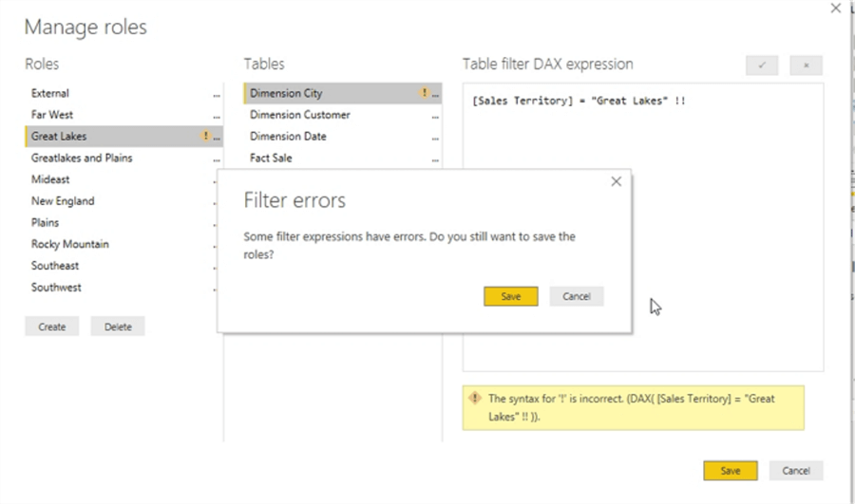855x504 pixels.
Task: Close the Filter errors dialog with X
Action: tap(616, 181)
